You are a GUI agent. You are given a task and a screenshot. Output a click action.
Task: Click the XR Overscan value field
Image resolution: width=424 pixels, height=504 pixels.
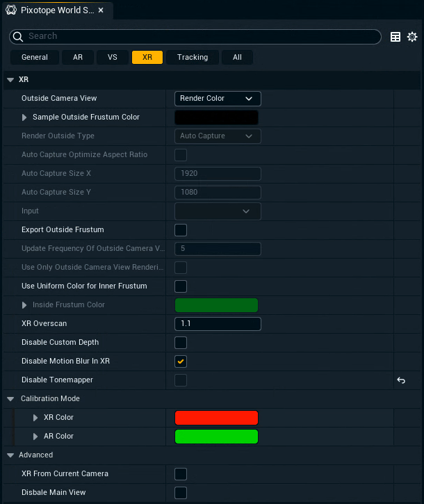[218, 324]
